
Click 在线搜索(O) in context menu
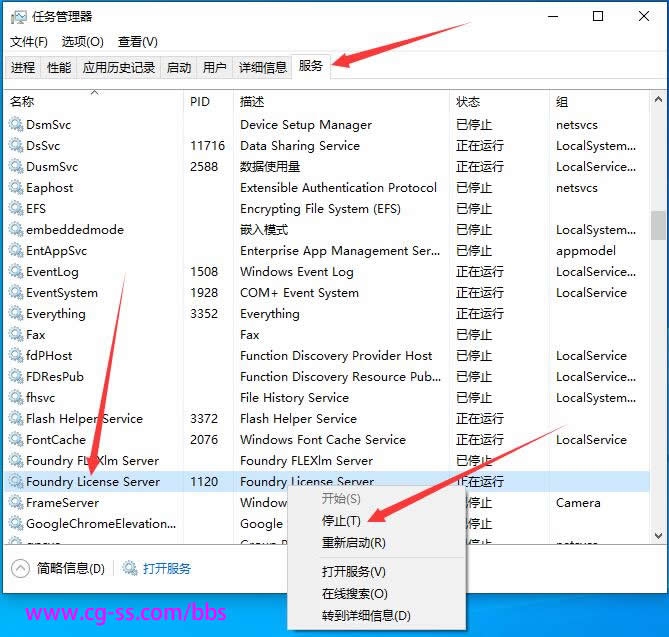point(354,594)
